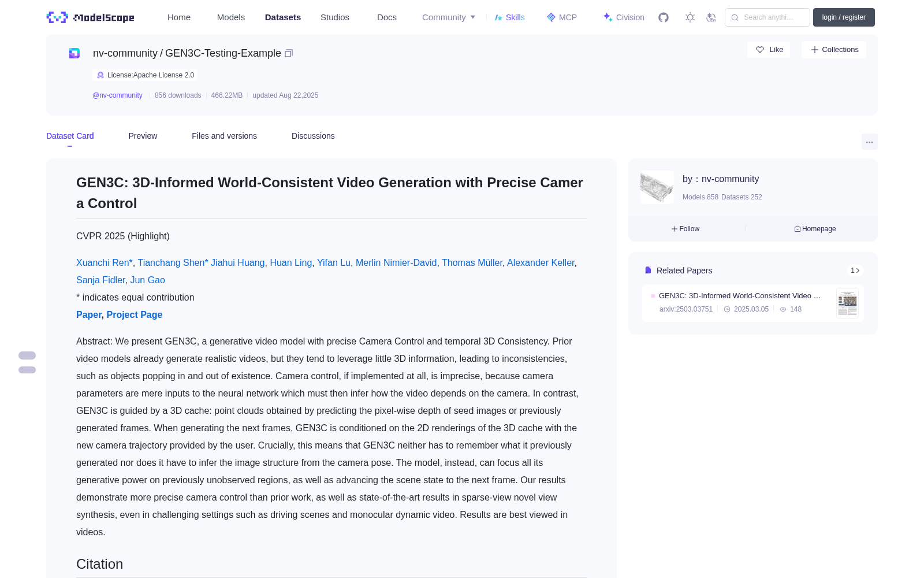Click the '466.22MB' size text

pyautogui.click(x=227, y=95)
